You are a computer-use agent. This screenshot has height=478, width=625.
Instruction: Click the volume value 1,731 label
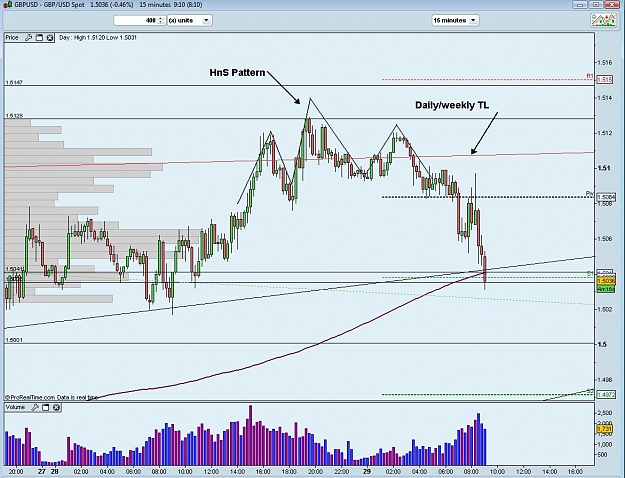click(604, 429)
